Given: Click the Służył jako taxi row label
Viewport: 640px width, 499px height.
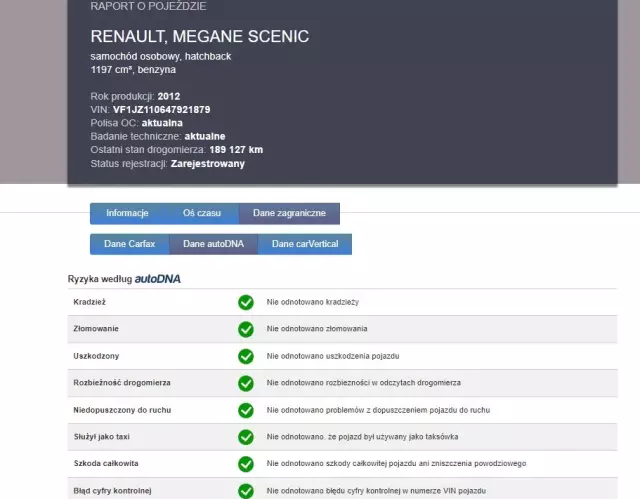Looking at the screenshot, I should [x=102, y=437].
